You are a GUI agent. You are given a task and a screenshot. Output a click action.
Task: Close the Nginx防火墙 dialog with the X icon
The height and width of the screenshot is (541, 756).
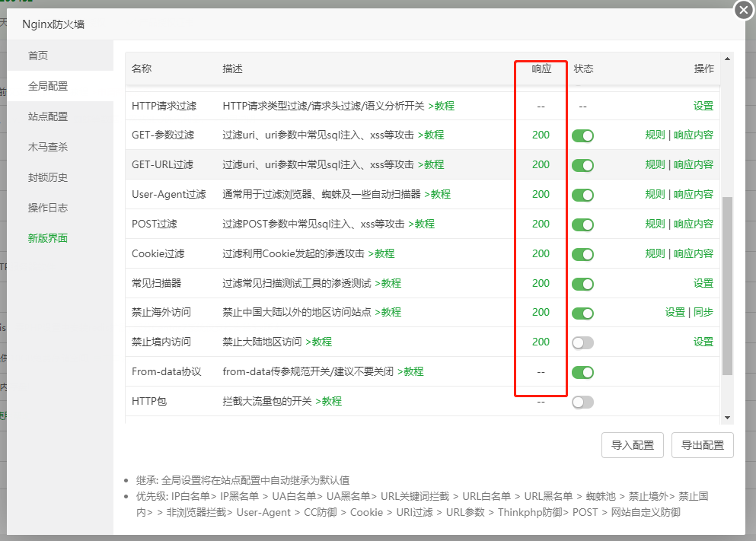[x=744, y=10]
